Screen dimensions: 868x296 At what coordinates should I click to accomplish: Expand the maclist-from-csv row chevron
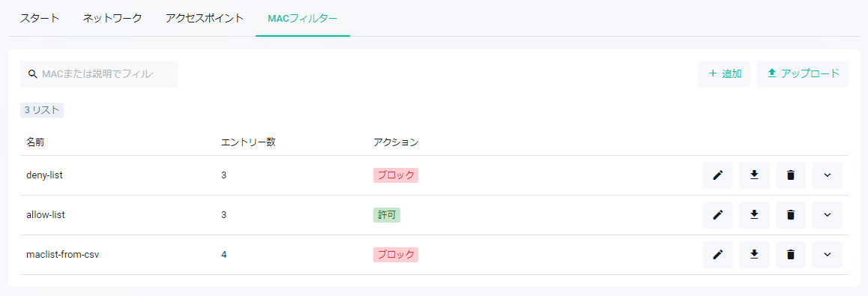point(827,255)
